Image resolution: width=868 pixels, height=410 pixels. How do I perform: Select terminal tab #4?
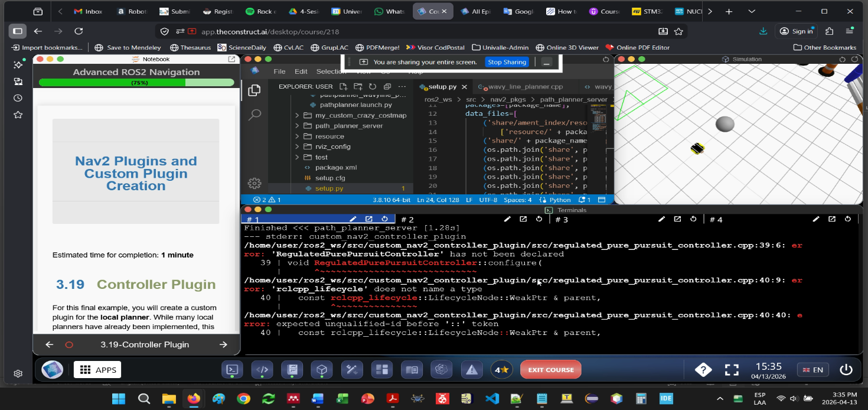coord(716,219)
